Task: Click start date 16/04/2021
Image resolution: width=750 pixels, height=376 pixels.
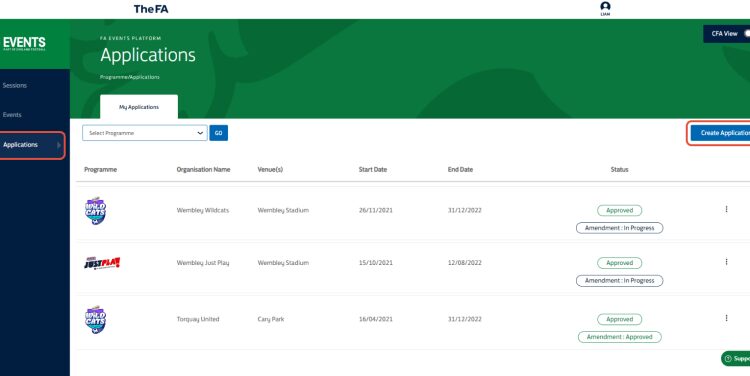Action: click(375, 319)
